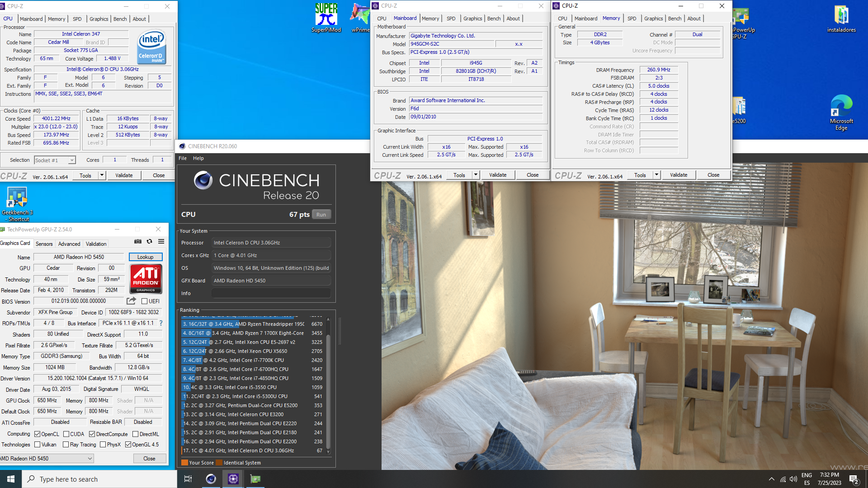Screen dimensions: 868x488
Task: Open the volume tray icon
Action: tap(793, 479)
